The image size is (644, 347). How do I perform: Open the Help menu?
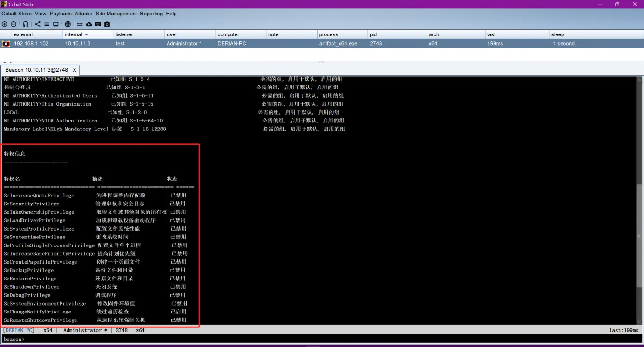click(171, 14)
